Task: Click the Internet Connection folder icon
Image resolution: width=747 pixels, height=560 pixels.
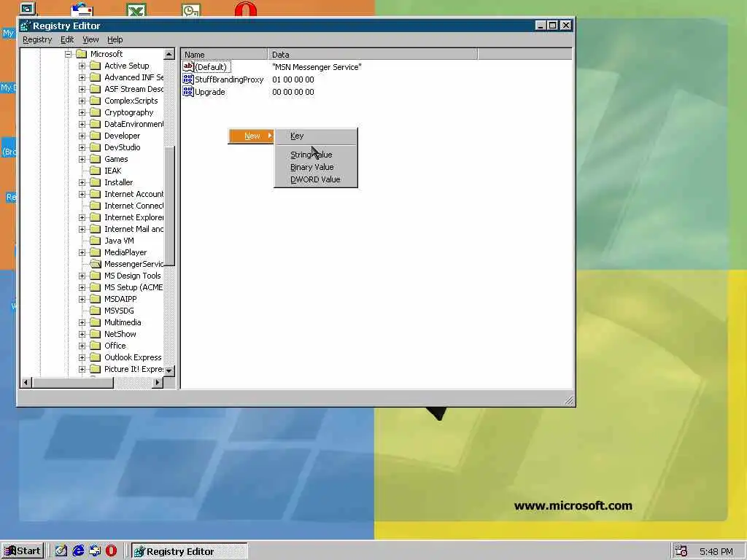Action: pos(96,206)
